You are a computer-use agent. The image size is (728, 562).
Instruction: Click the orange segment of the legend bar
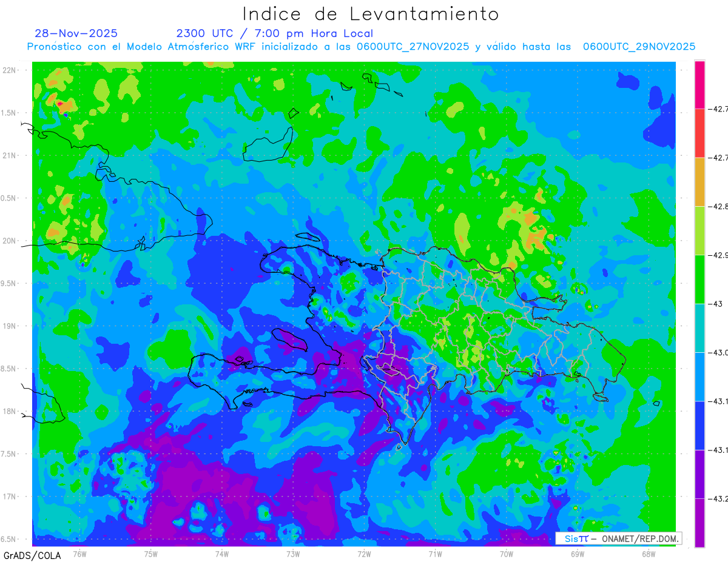(699, 182)
